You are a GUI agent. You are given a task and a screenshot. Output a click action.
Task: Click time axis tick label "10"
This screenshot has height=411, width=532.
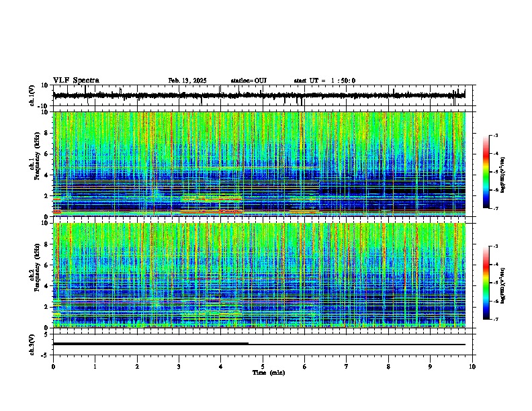click(472, 367)
